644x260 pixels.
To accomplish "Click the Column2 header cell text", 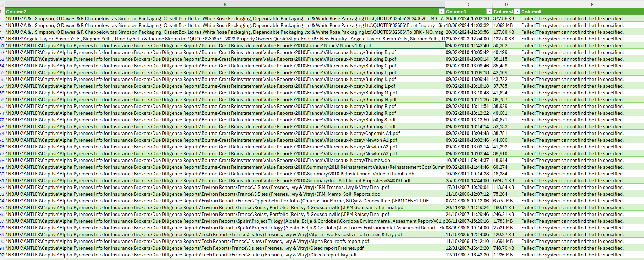I will (x=16, y=12).
